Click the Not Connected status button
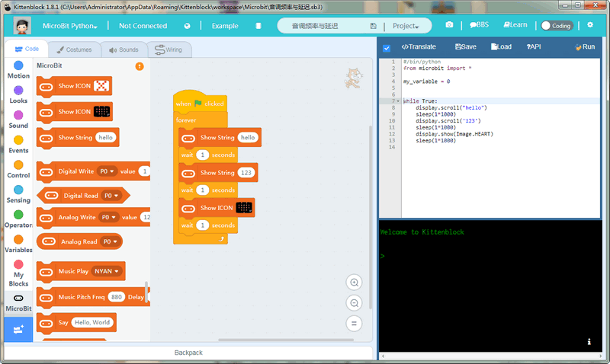610x364 pixels. [x=143, y=25]
